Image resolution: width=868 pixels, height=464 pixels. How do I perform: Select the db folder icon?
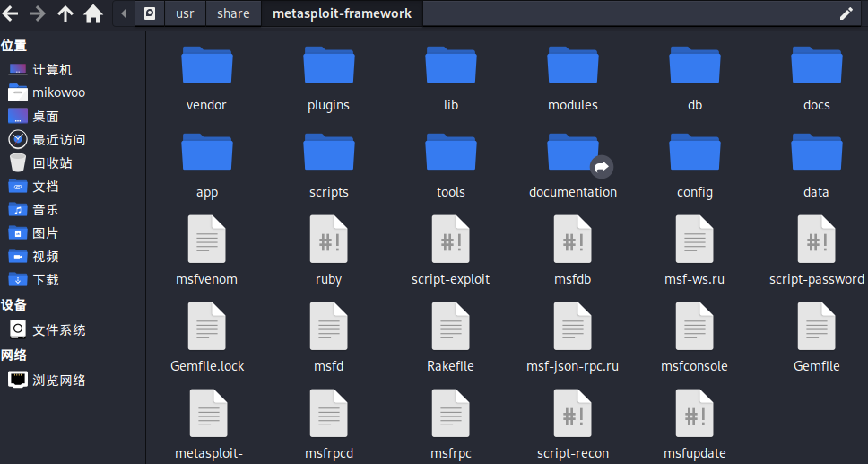pyautogui.click(x=695, y=65)
